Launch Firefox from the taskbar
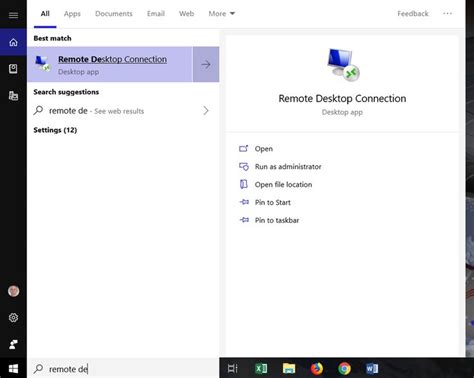The width and height of the screenshot is (474, 378). coord(317,368)
